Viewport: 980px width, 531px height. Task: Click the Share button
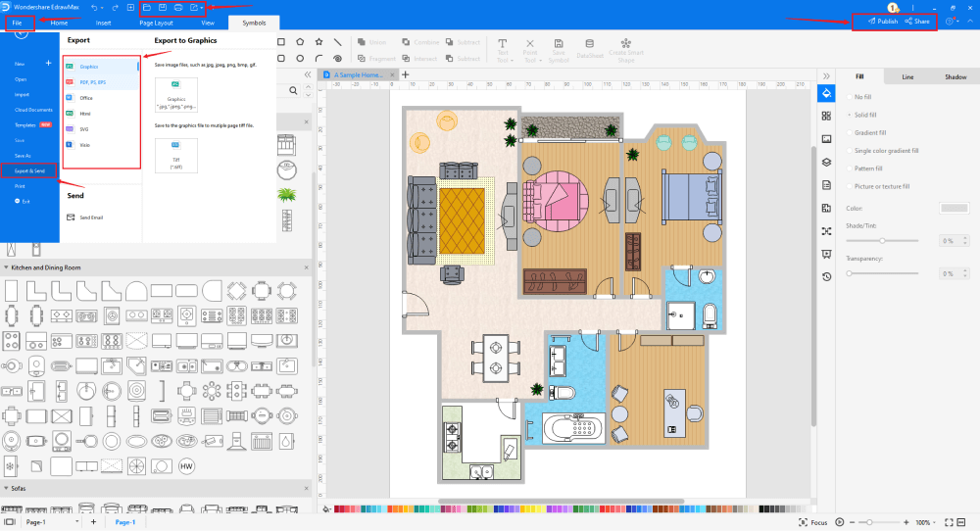point(917,22)
